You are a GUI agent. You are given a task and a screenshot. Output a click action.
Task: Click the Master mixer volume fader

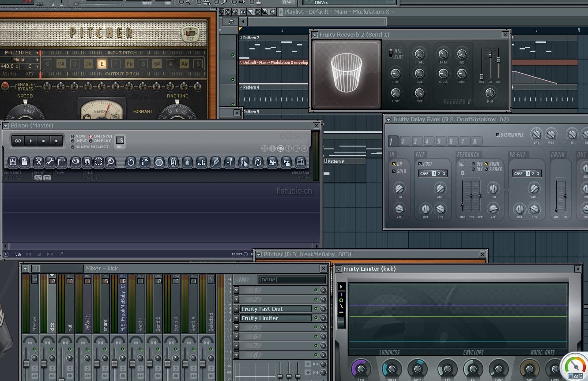(x=26, y=364)
